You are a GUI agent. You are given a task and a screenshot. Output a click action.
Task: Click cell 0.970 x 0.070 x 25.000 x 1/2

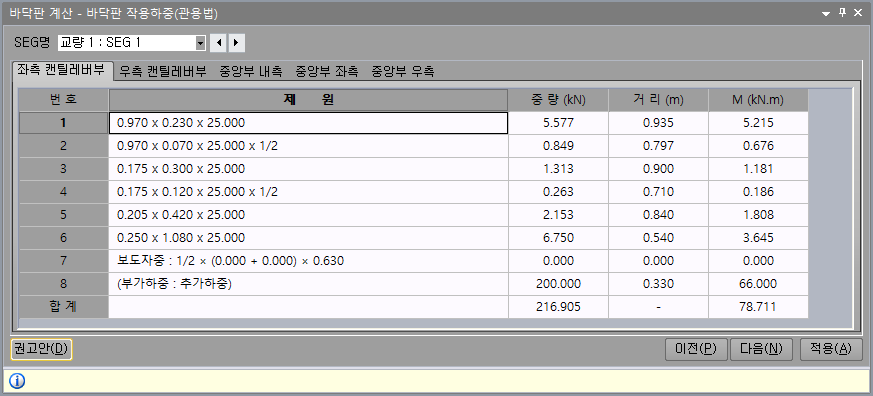click(308, 146)
